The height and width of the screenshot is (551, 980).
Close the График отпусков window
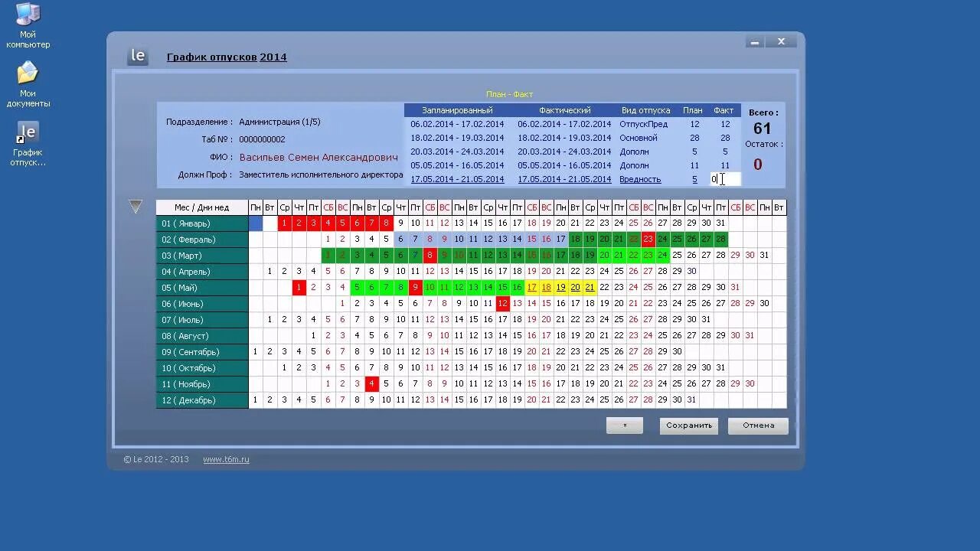coord(781,42)
